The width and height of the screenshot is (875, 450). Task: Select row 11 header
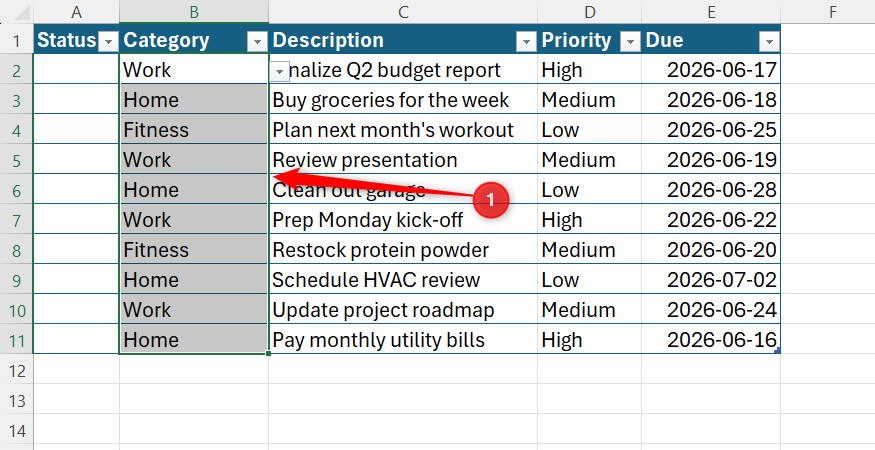tap(17, 339)
